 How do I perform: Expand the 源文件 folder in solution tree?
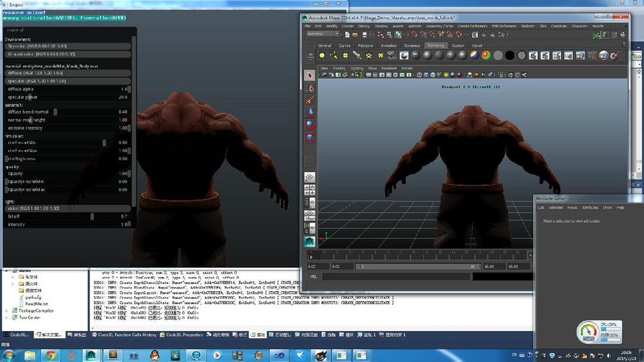click(13, 284)
